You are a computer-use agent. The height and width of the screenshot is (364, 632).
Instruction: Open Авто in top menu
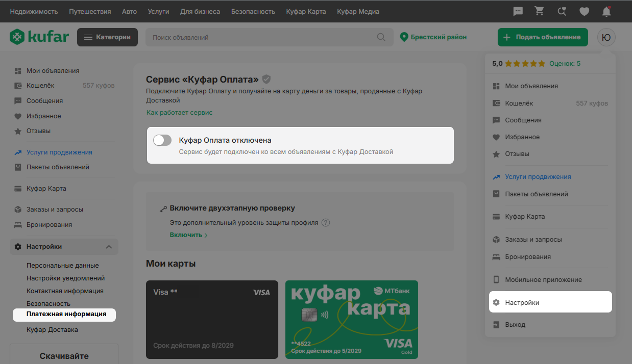(x=129, y=11)
